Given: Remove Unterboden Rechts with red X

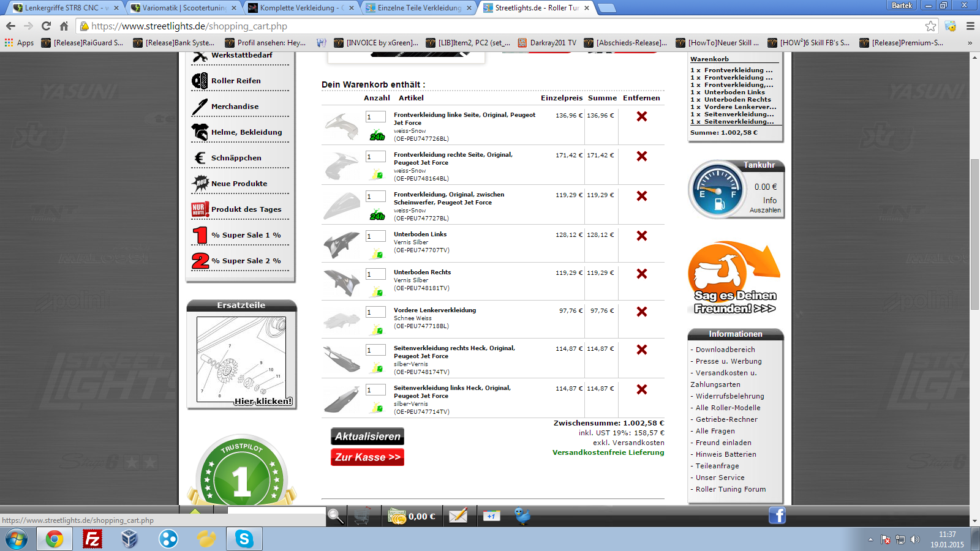Looking at the screenshot, I should pyautogui.click(x=642, y=274).
